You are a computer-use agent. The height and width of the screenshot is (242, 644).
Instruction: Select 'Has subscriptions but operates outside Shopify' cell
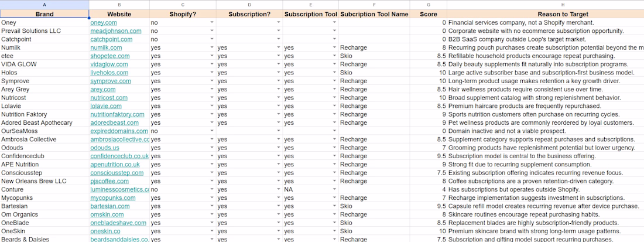(x=546, y=189)
